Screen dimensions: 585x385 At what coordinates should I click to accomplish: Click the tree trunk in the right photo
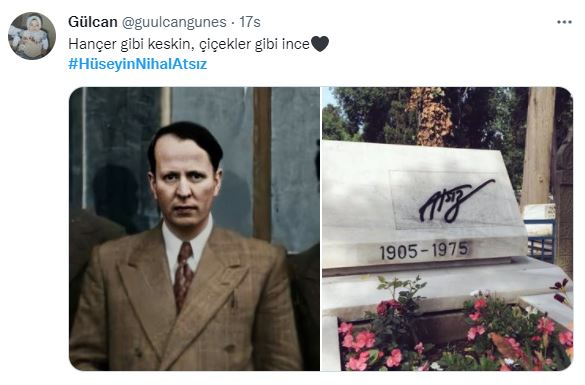(537, 146)
